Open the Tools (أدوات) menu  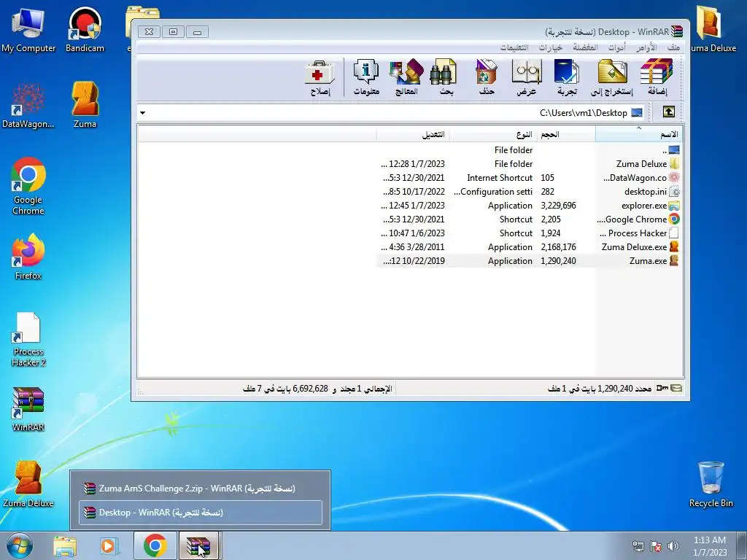point(617,47)
